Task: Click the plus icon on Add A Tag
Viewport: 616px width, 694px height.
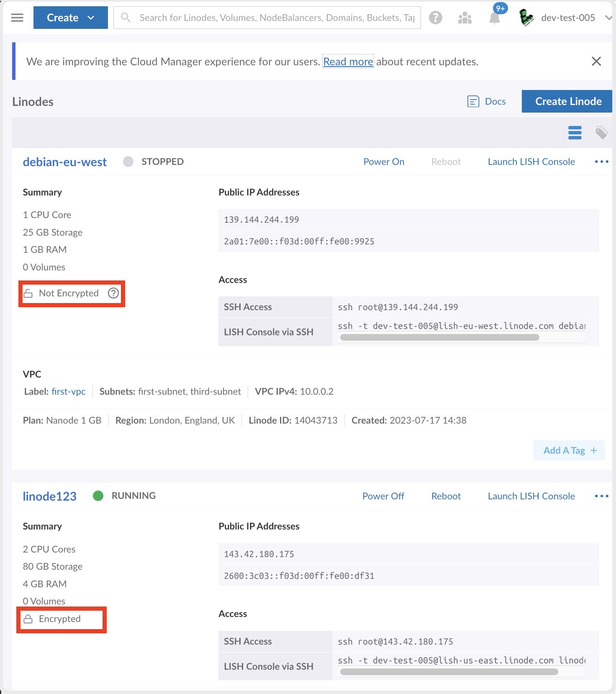Action: click(594, 450)
